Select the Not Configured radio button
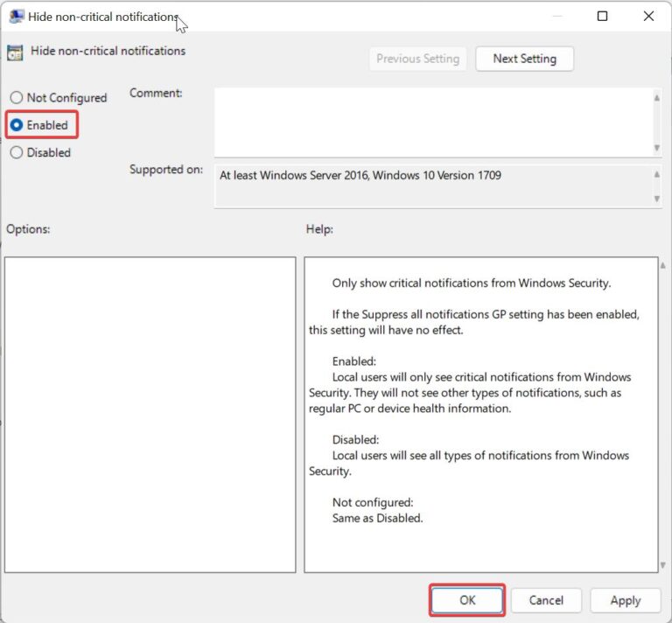672x623 pixels. (x=17, y=98)
